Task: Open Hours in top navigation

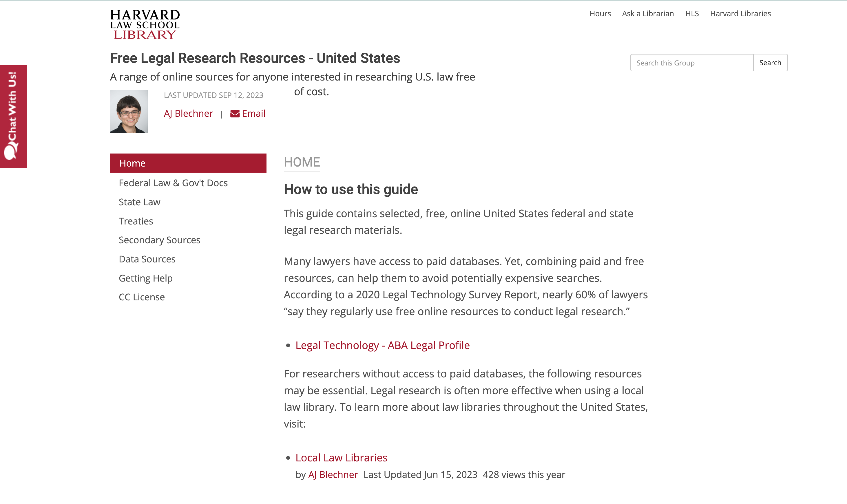Action: point(600,14)
